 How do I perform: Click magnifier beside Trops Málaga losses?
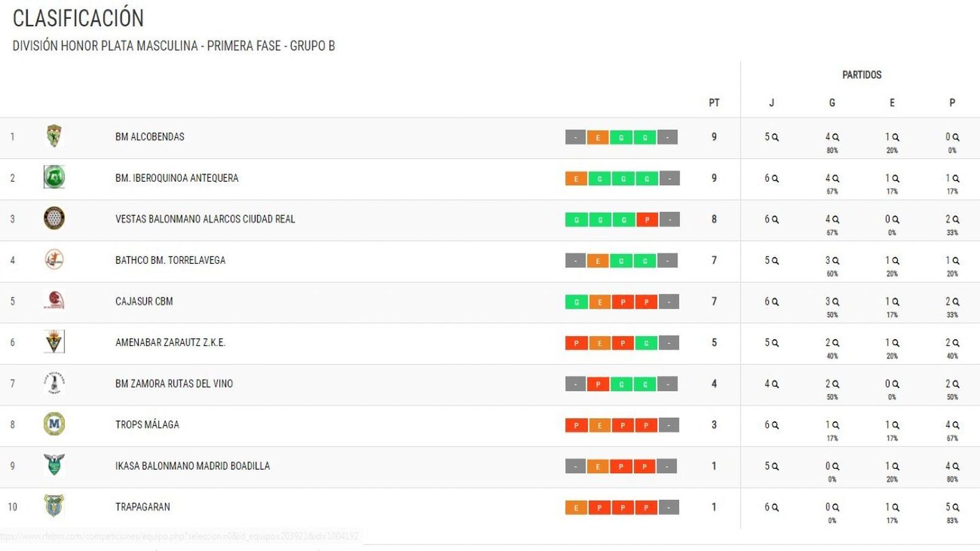point(956,425)
